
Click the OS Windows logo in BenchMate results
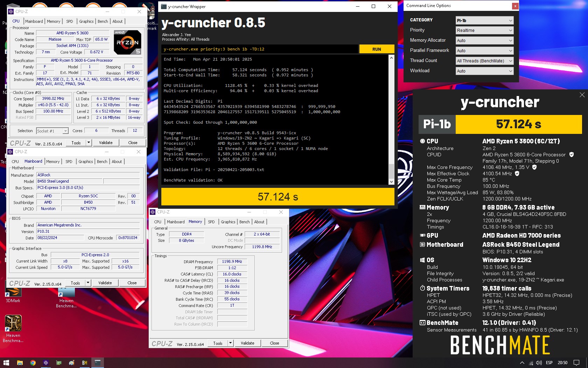pyautogui.click(x=422, y=260)
